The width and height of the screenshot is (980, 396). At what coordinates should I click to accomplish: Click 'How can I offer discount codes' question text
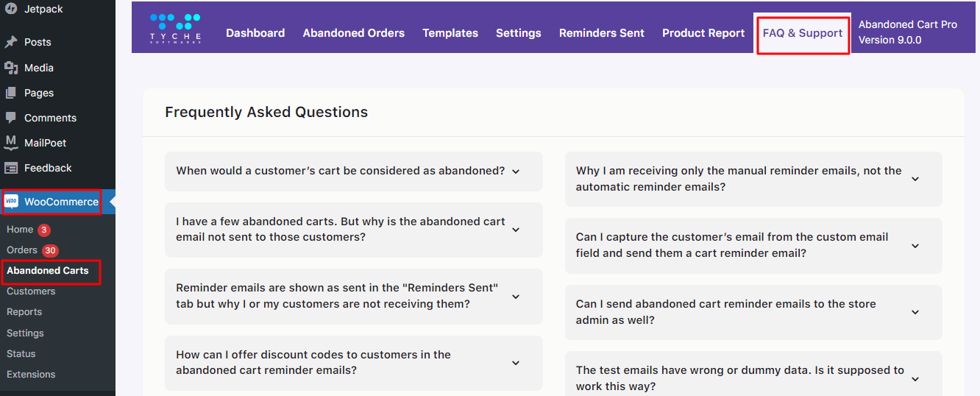[313, 362]
